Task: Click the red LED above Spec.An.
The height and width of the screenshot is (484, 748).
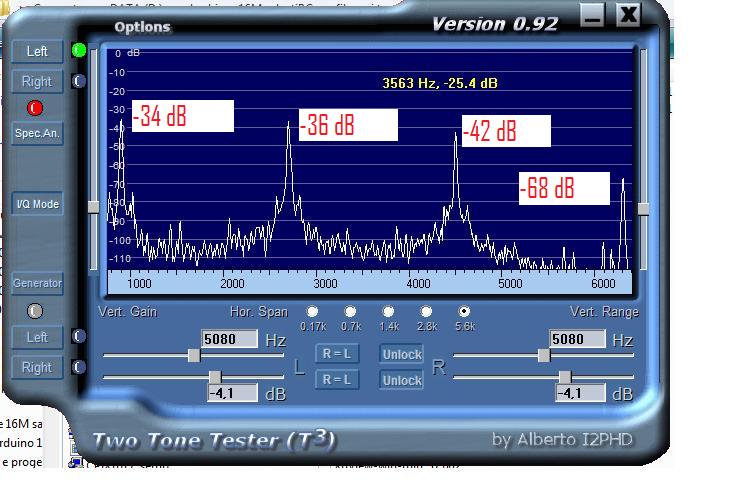Action: point(36,107)
